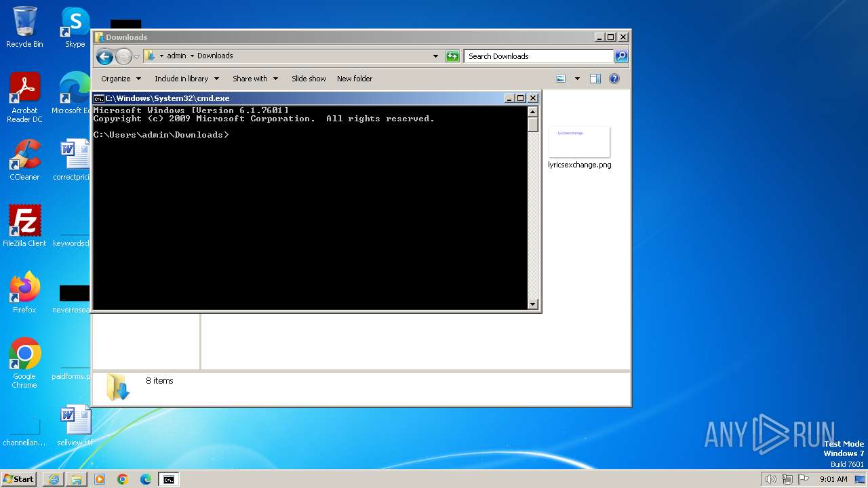Open Internet Explorer from taskbar
The width and height of the screenshot is (868, 488).
click(x=54, y=479)
